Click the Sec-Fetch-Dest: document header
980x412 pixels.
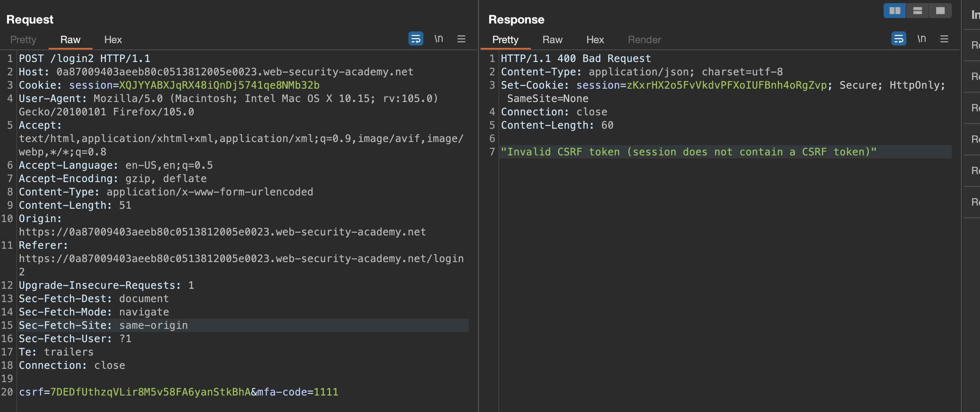(94, 299)
